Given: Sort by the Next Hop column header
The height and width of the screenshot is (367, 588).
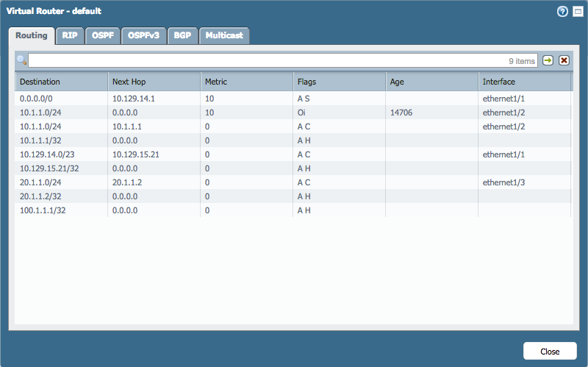Looking at the screenshot, I should (154, 82).
